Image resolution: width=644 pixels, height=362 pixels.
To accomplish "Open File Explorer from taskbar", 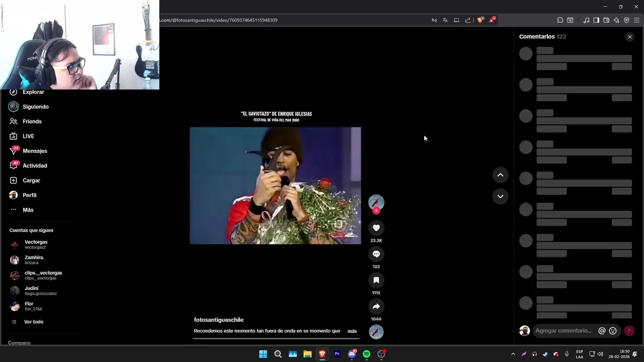I will [x=307, y=354].
